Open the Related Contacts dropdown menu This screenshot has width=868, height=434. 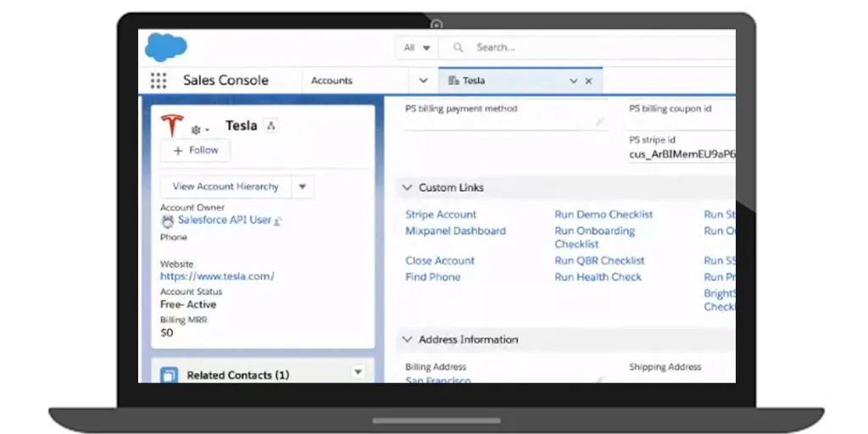(x=359, y=372)
